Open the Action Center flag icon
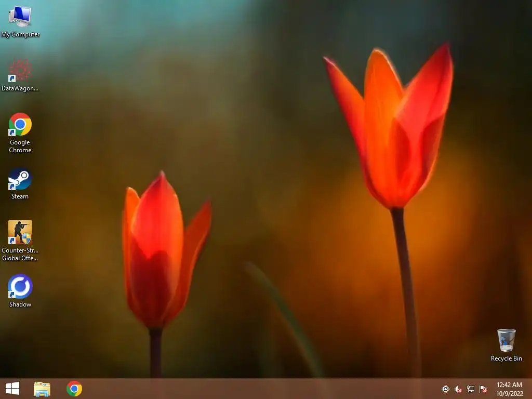The image size is (532, 399). [x=483, y=389]
